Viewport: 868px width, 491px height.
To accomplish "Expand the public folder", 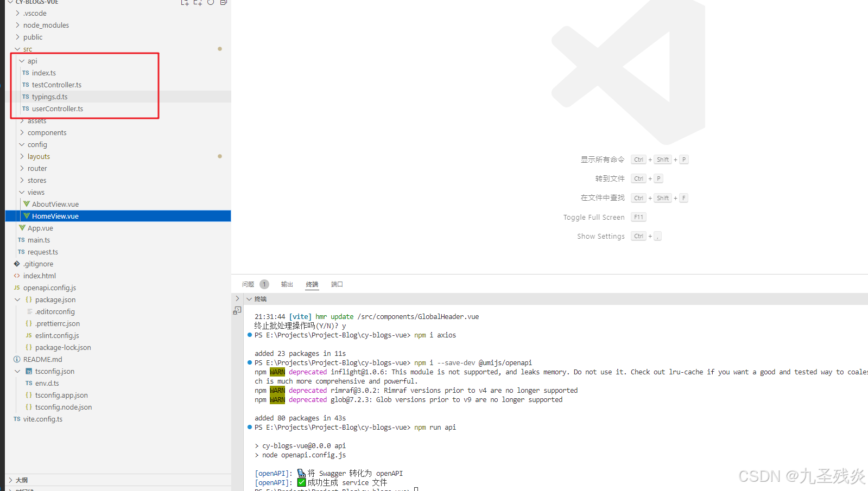I will coord(17,37).
